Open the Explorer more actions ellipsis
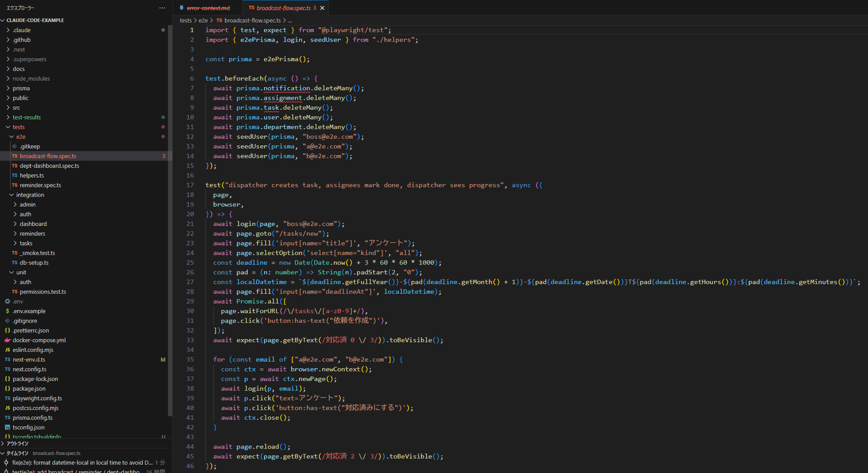 pyautogui.click(x=162, y=8)
